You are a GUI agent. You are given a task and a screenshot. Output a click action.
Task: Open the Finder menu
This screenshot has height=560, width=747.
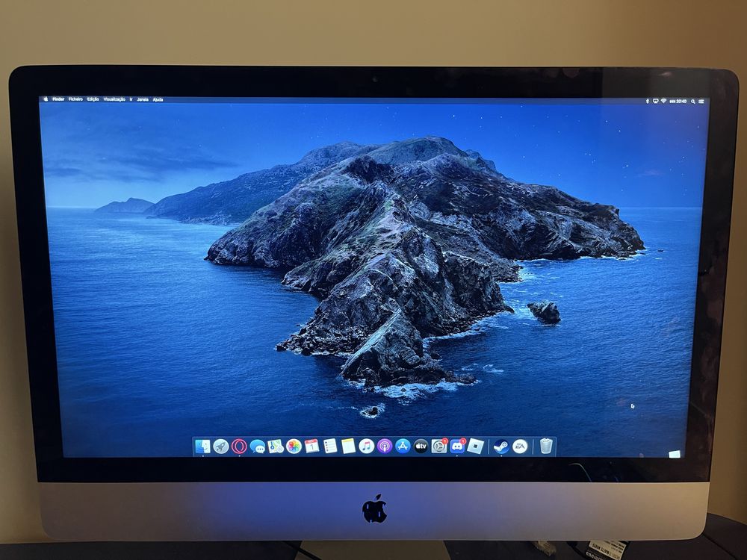pos(58,99)
